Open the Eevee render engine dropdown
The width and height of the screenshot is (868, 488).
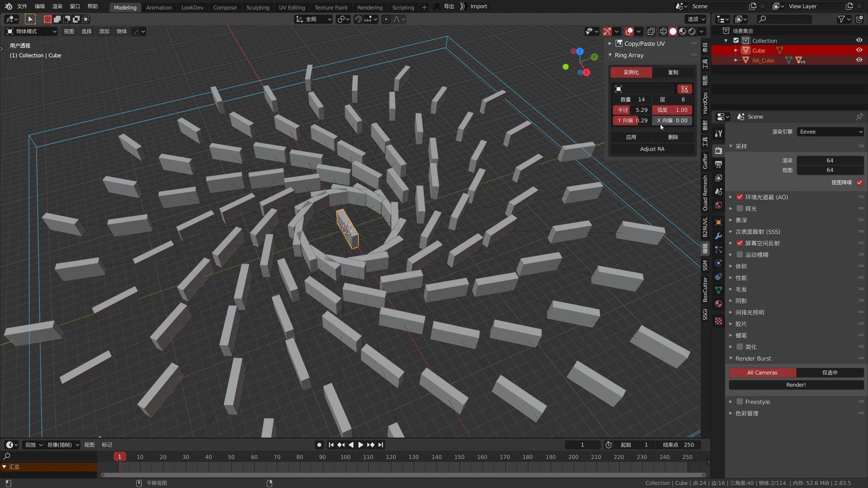pyautogui.click(x=830, y=131)
